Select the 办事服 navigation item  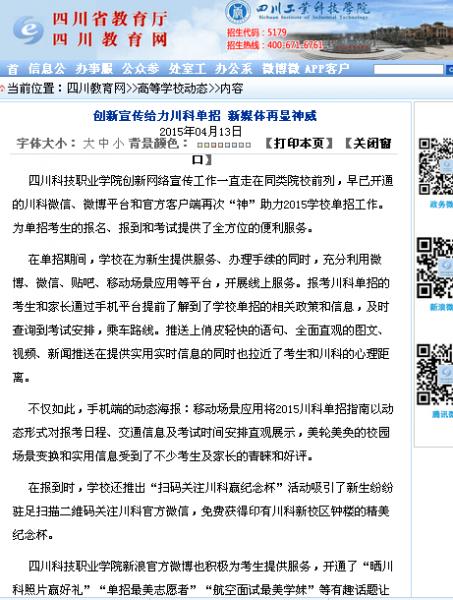94,69
